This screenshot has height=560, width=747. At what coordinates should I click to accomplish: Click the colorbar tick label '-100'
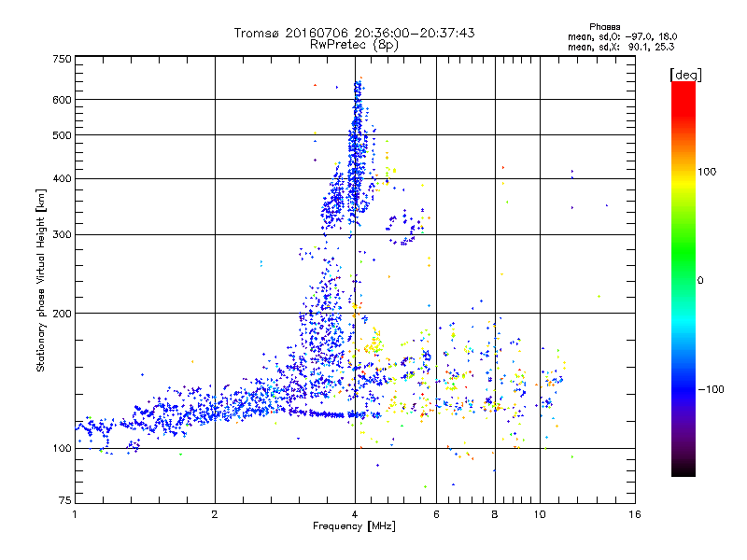point(712,389)
